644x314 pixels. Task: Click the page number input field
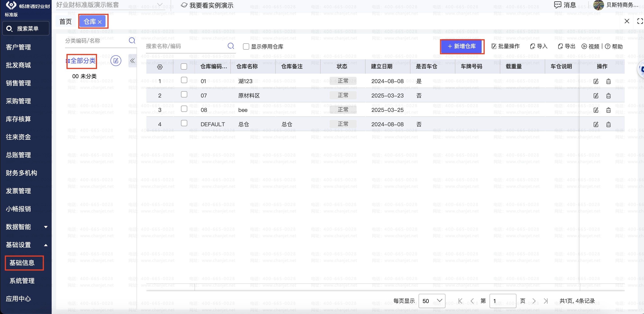point(503,301)
